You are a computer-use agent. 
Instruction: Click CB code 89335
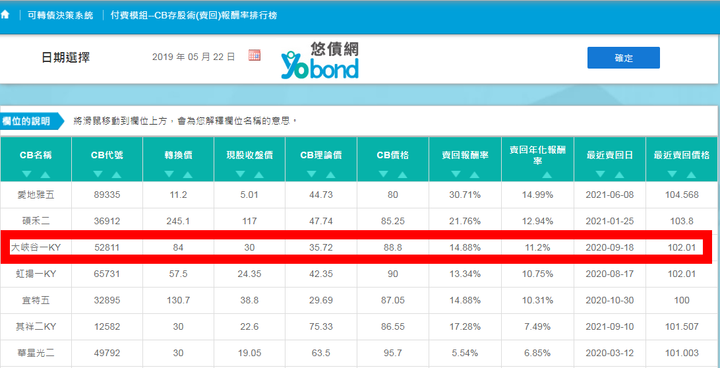(x=107, y=195)
